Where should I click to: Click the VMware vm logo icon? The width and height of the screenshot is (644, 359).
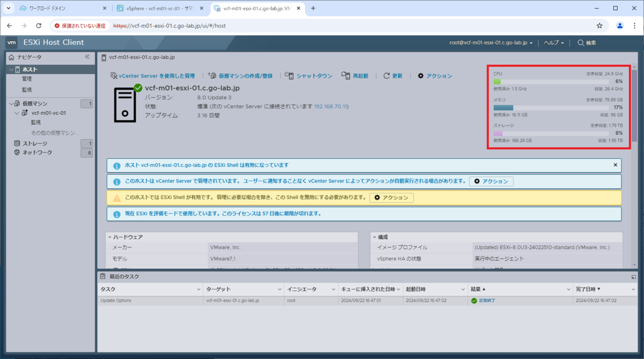pos(12,42)
